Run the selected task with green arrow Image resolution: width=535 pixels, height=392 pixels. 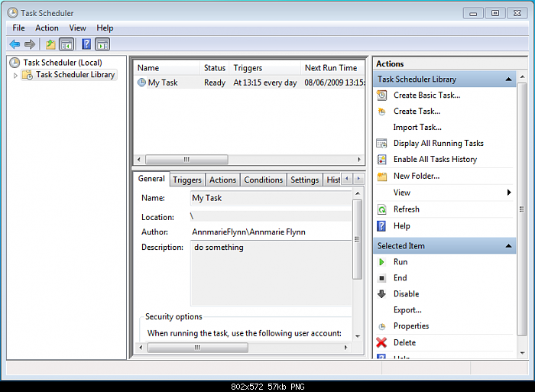(x=382, y=262)
